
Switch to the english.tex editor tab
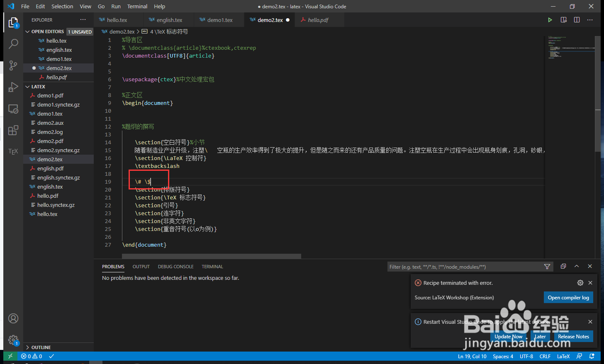click(x=169, y=20)
